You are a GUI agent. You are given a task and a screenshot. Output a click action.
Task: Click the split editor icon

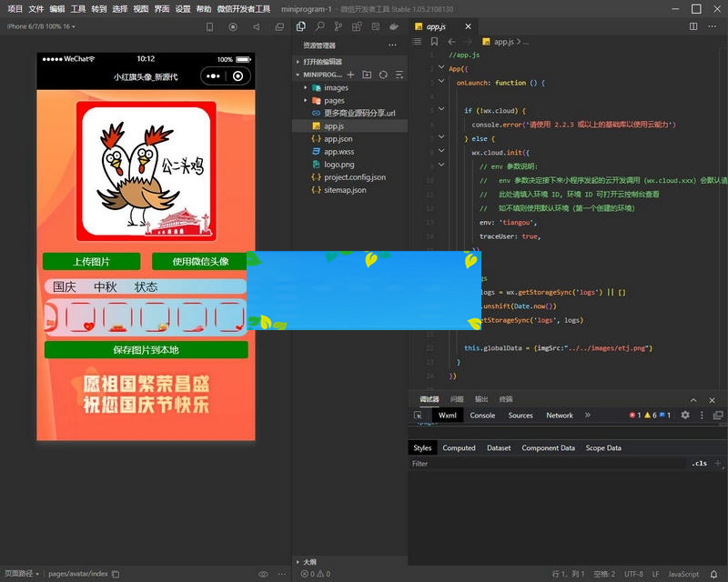[x=693, y=27]
